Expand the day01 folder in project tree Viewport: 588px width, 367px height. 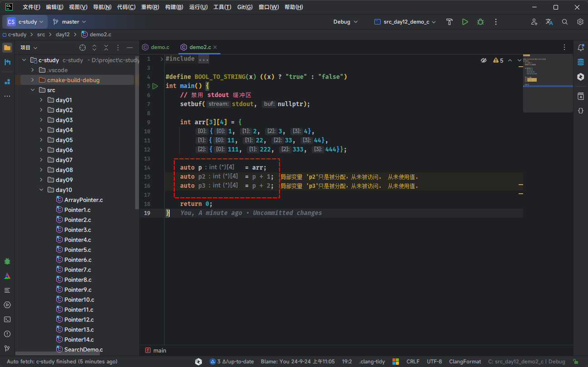pyautogui.click(x=41, y=100)
